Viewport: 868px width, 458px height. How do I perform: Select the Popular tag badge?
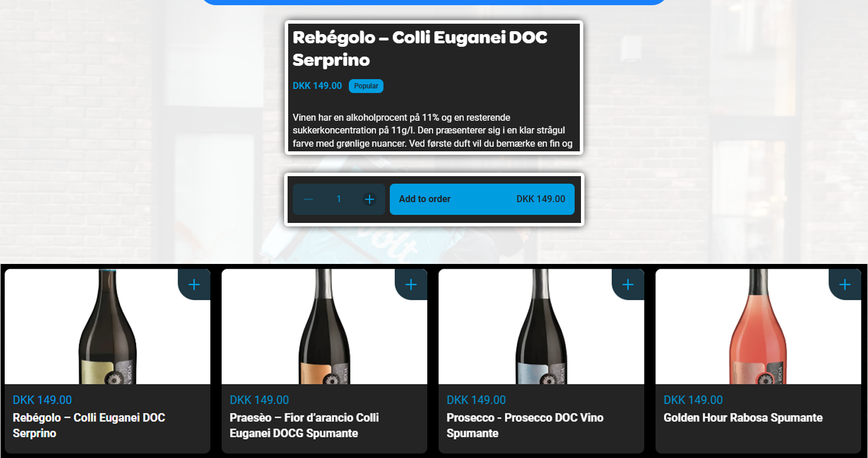(x=366, y=86)
